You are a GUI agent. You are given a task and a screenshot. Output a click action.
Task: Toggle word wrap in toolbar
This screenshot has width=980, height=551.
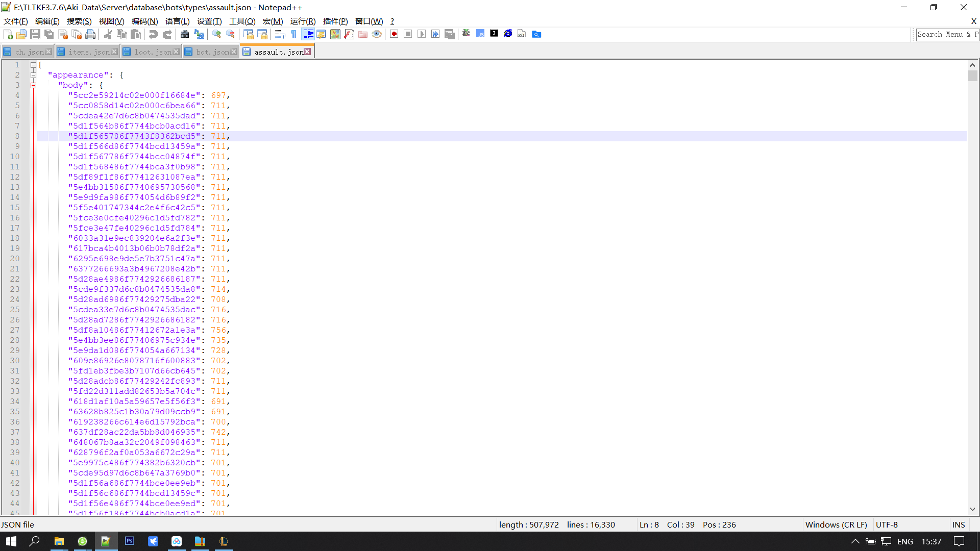[280, 34]
